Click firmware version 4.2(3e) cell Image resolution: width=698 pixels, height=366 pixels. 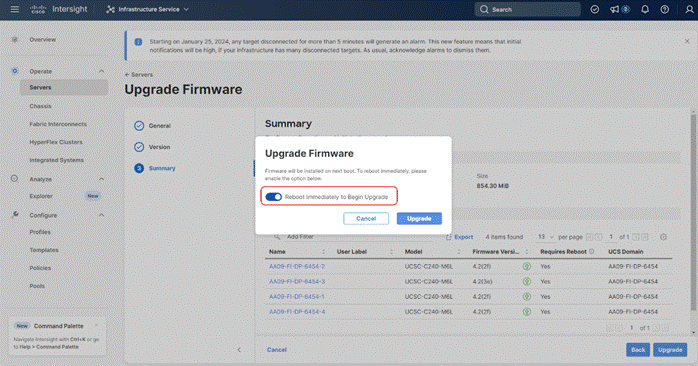[x=482, y=281]
